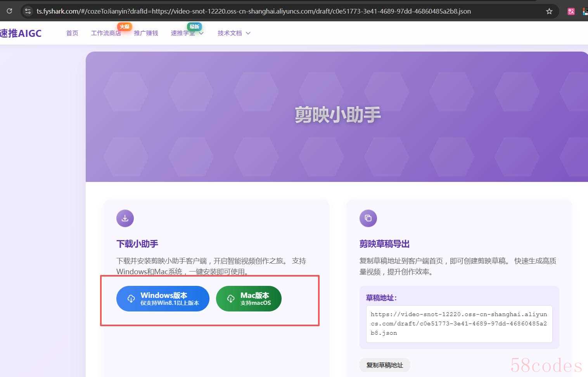Bookmark this page with the star icon
Viewport: 588px width, 377px height.
(549, 11)
